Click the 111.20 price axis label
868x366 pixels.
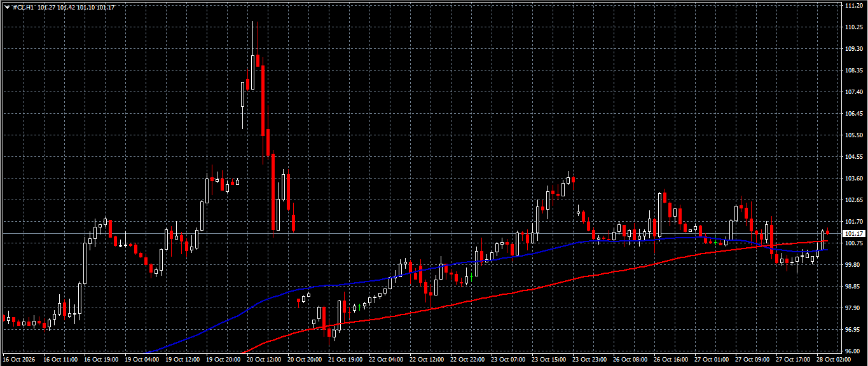pos(854,5)
